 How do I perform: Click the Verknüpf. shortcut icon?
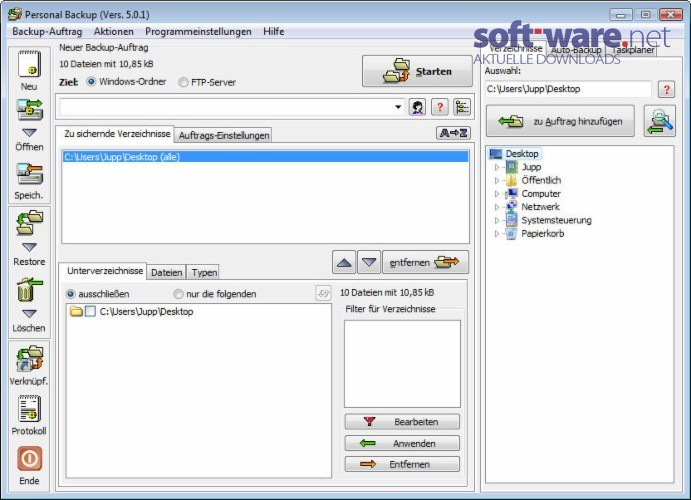(30, 359)
